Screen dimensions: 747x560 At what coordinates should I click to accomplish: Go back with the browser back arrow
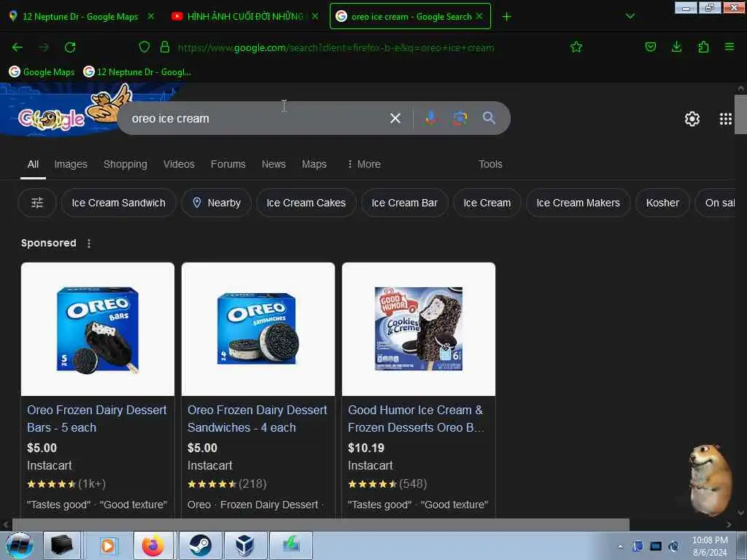[18, 47]
